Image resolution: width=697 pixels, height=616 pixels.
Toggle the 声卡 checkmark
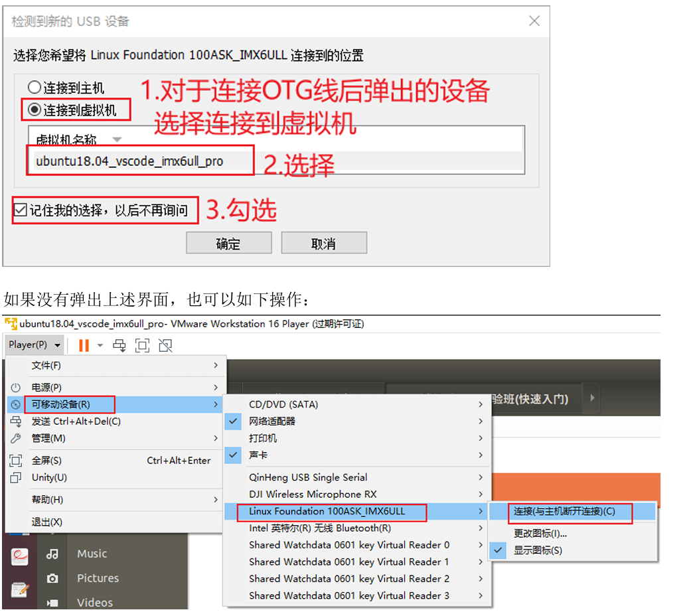pos(233,455)
